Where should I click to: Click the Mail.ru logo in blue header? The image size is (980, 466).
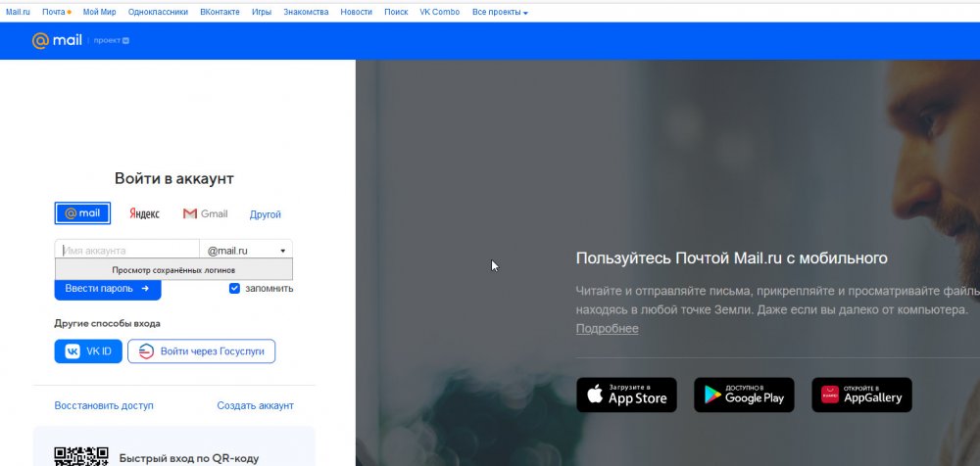pyautogui.click(x=54, y=40)
